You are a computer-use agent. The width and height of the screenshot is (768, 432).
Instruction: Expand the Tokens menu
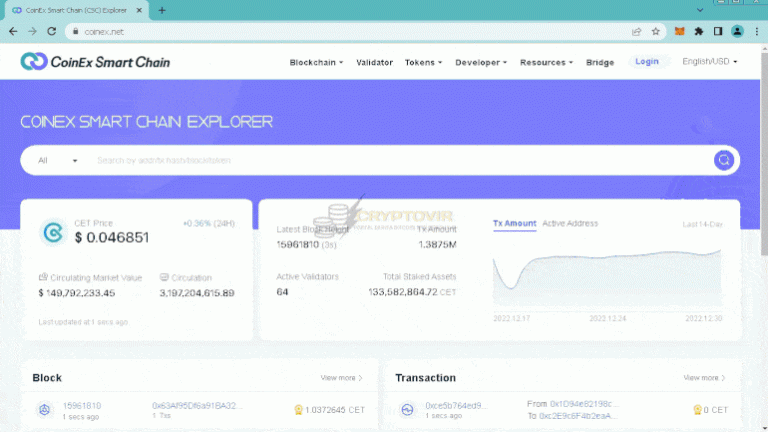tap(423, 62)
